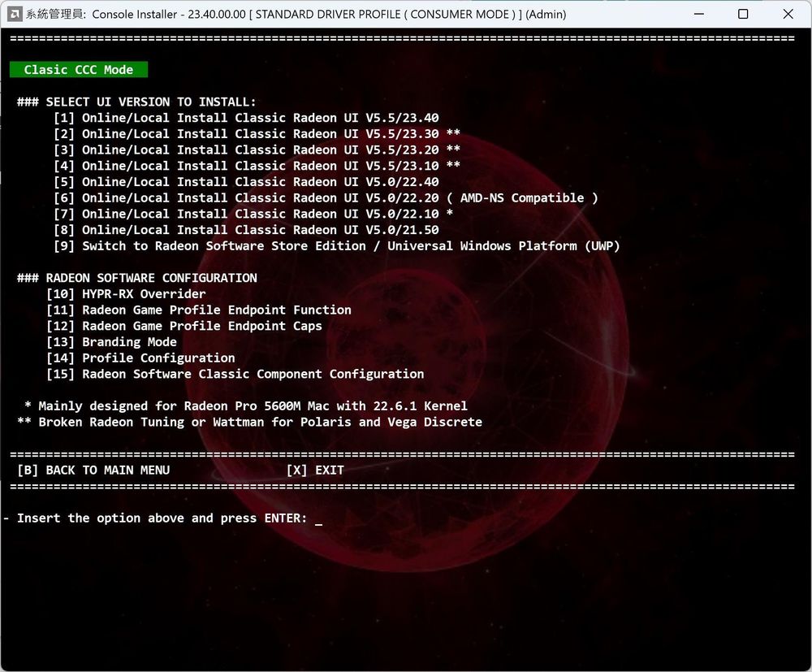Select option 6 AMD-NS Compatible V5.0/22.20
Viewport: 812px width, 672px height.
pyautogui.click(x=325, y=197)
